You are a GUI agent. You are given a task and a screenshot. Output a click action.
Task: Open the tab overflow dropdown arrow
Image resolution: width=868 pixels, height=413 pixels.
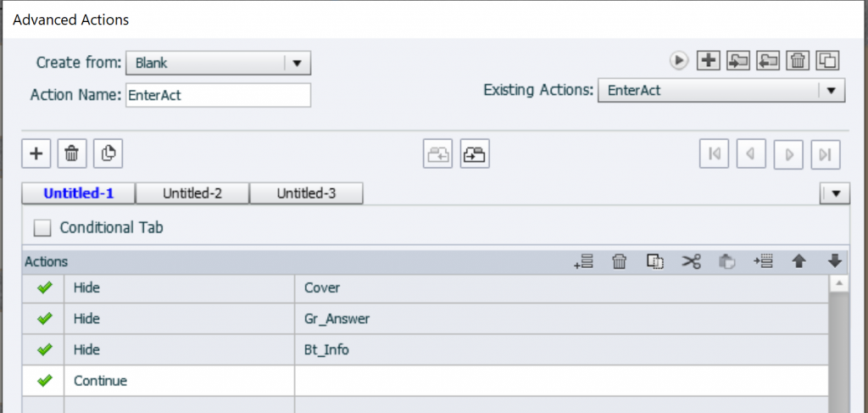836,194
